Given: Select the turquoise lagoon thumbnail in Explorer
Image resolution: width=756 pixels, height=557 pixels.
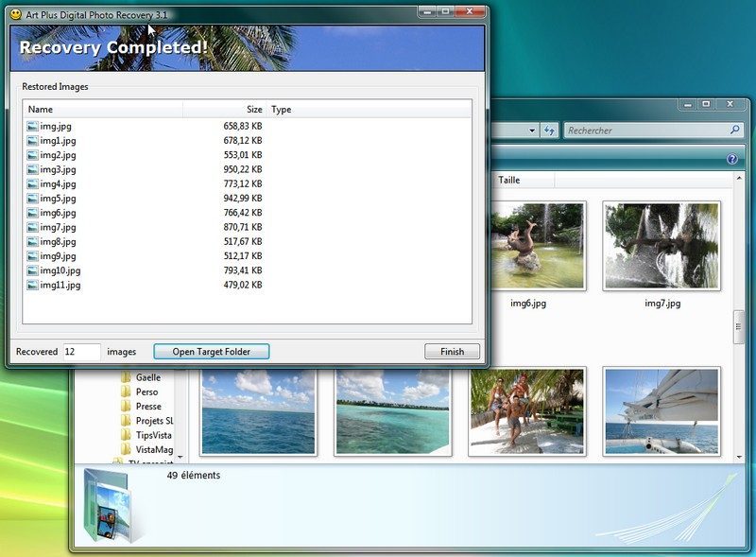Looking at the screenshot, I should (x=392, y=412).
